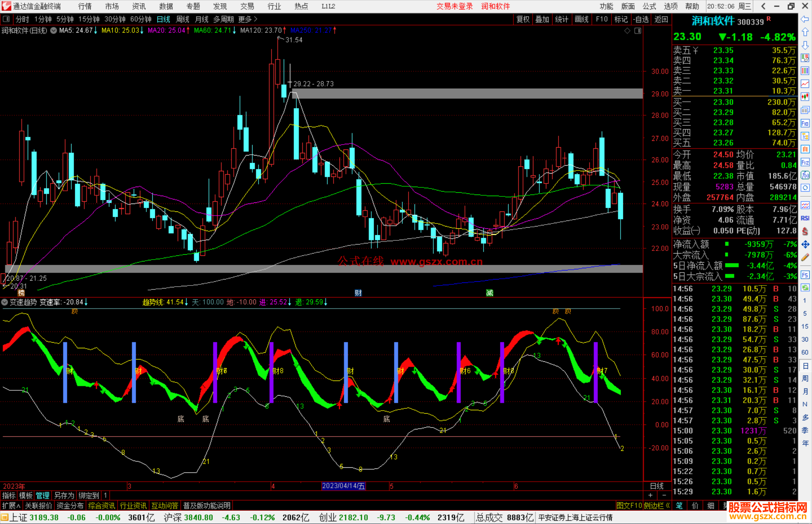812x524 pixels.
Task: Click the F10 info icon in right sidebar
Action: pos(805,124)
